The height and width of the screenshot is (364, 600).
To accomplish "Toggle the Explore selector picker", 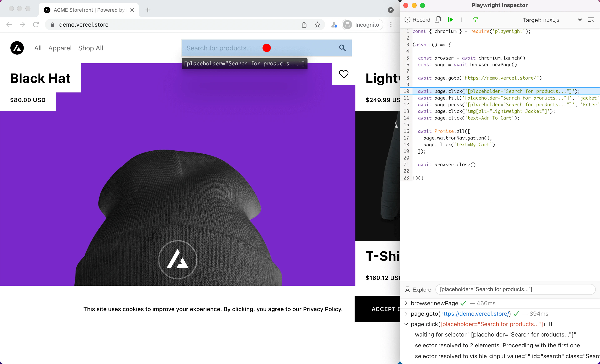I will (x=418, y=289).
